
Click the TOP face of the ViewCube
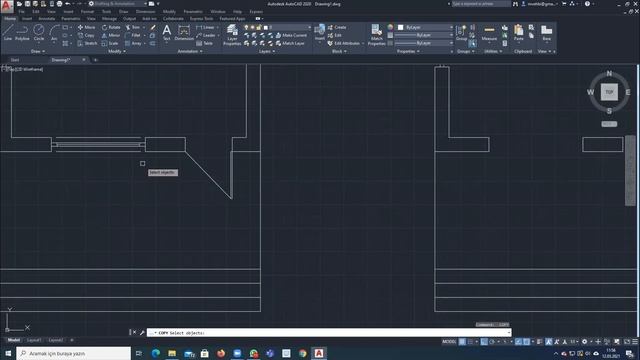coord(609,92)
